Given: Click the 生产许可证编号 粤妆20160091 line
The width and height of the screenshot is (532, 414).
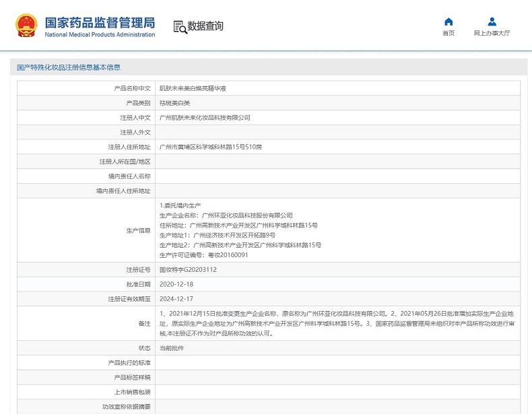Looking at the screenshot, I should [x=203, y=255].
